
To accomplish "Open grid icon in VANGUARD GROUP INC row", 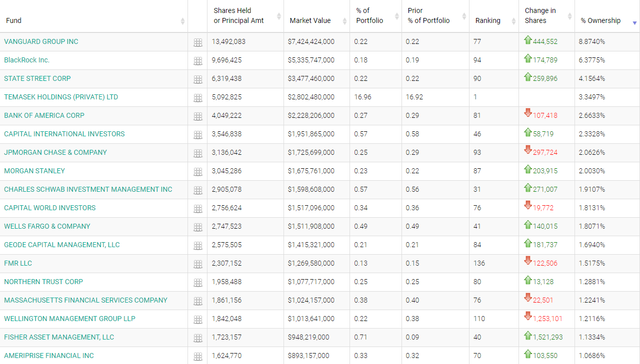I will 198,42.
